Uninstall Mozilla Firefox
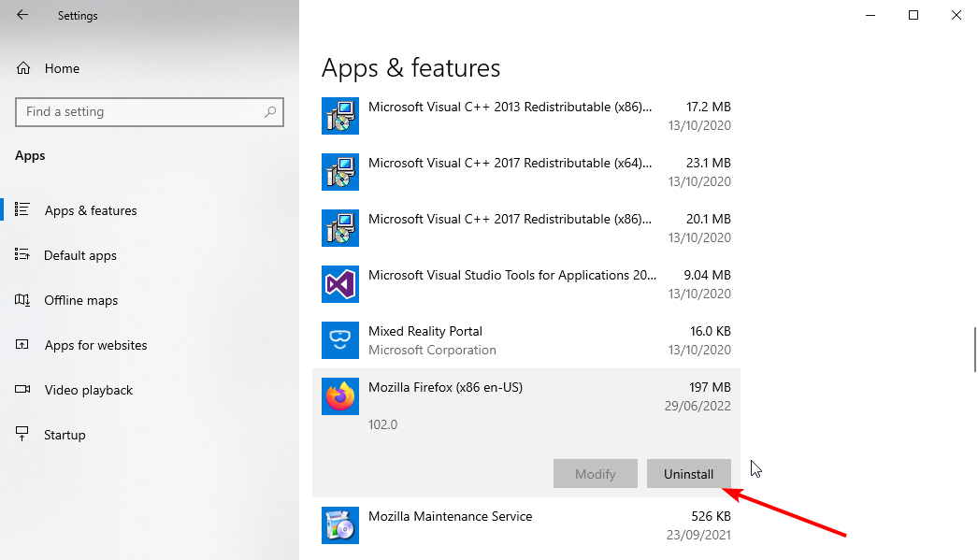 (x=688, y=474)
